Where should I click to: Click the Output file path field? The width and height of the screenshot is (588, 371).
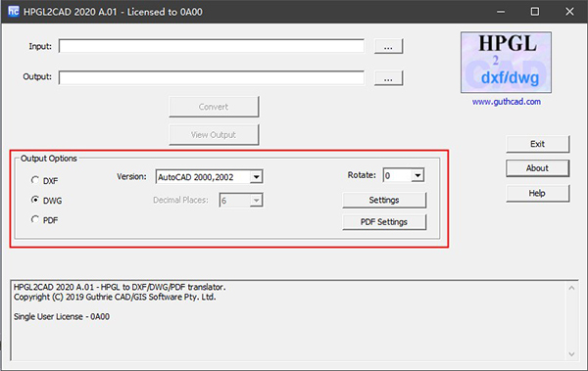pos(212,78)
